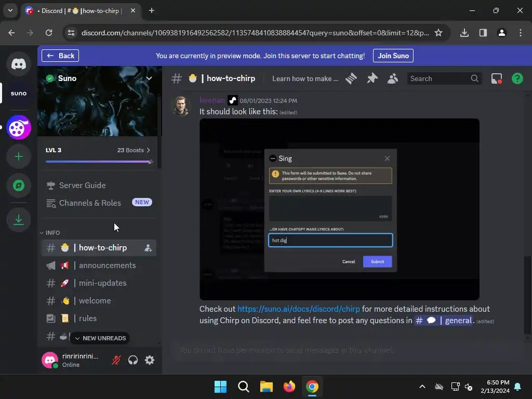
Task: Click keenan's avatar picture
Action: pyautogui.click(x=181, y=105)
